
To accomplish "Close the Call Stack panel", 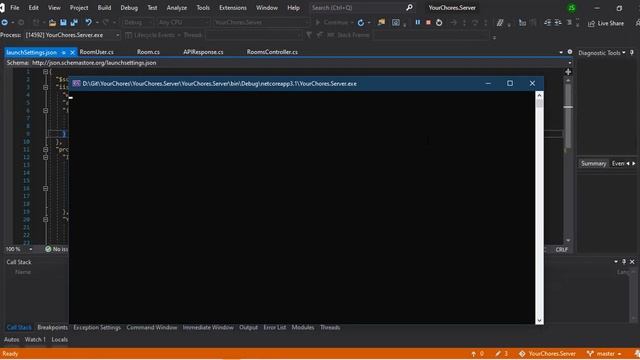I will [x=632, y=262].
